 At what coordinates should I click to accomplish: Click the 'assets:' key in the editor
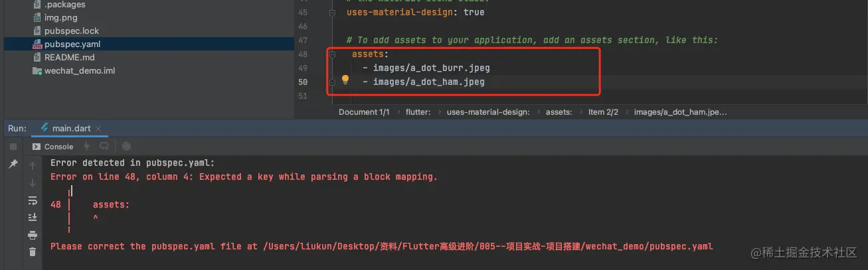[370, 54]
